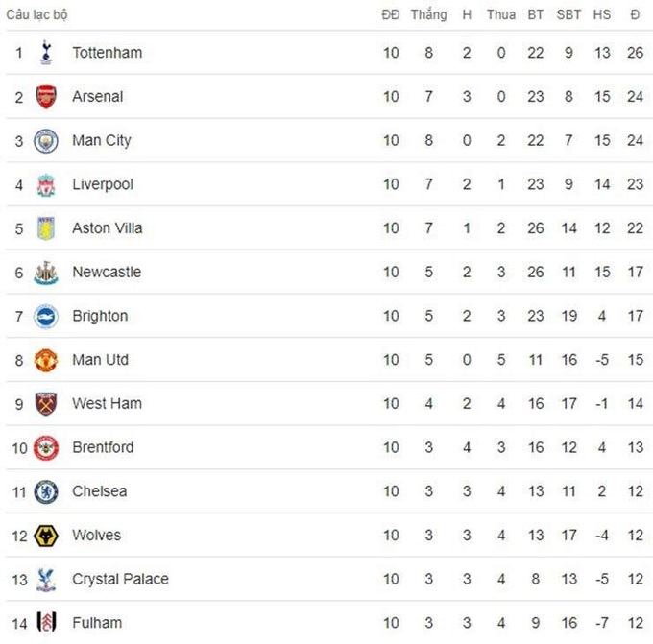This screenshot has width=653, height=644.
Task: Select Tottenham's 26 points cell
Action: click(635, 53)
